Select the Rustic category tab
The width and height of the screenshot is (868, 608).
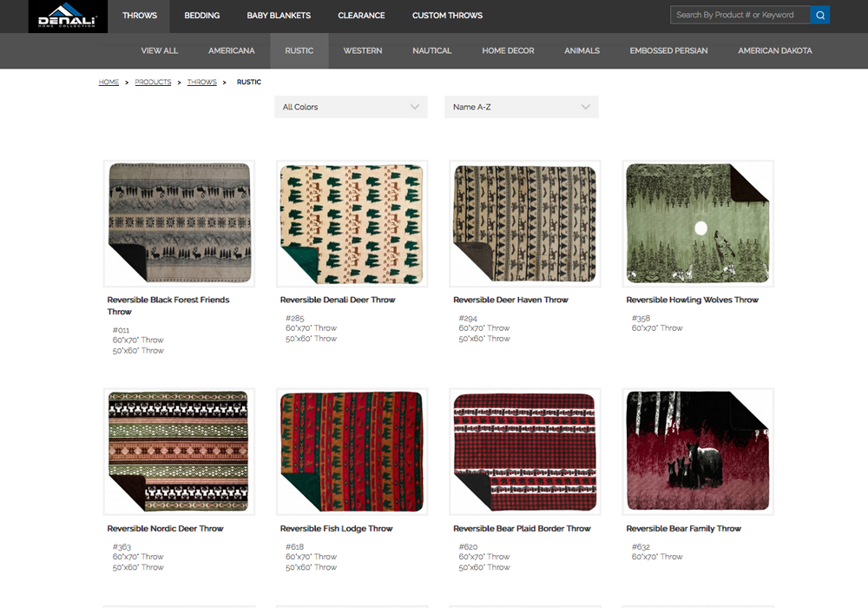pyautogui.click(x=299, y=50)
